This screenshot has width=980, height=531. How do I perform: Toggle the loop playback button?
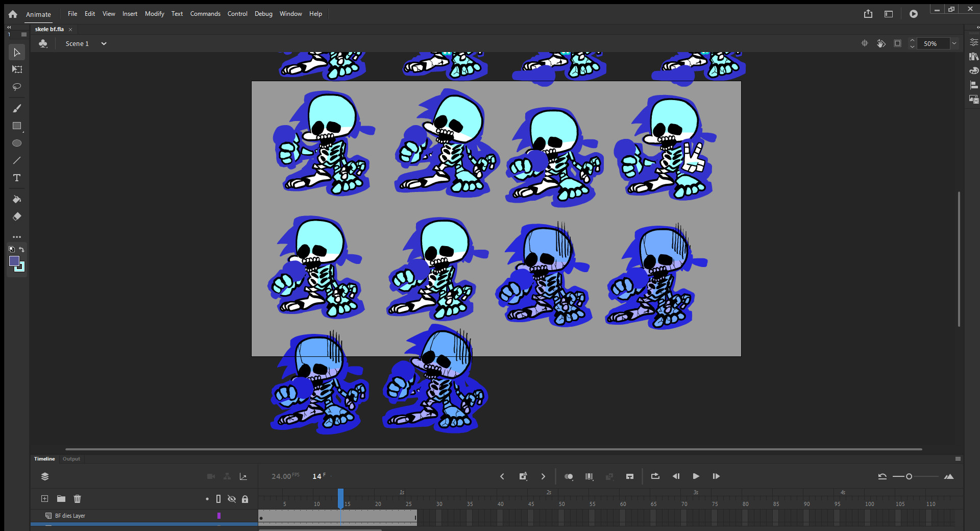[655, 476]
